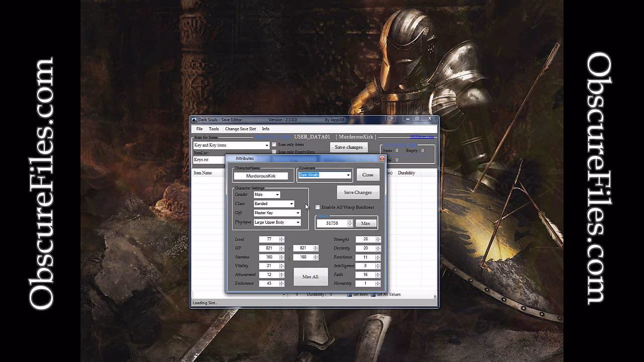Open the Covenant dropdown showing Dark Wraith
Image resolution: width=644 pixels, height=362 pixels.
(325, 175)
